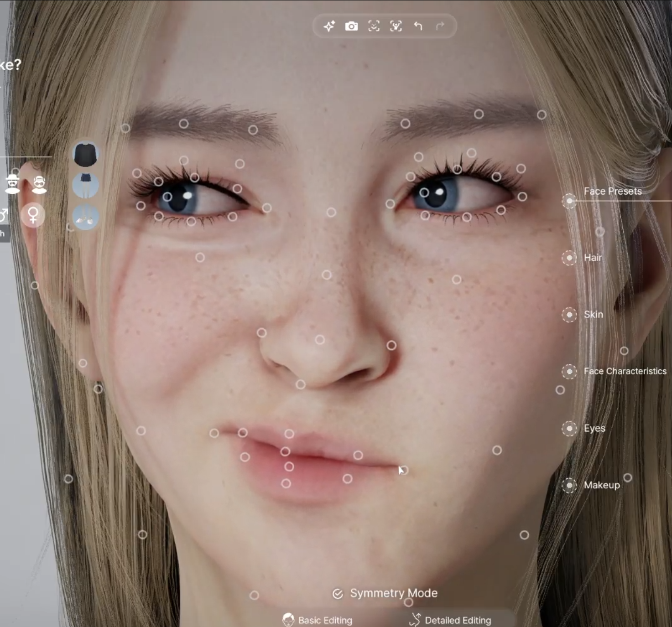
Task: Select the elderly person with glasses icon
Action: point(40,184)
